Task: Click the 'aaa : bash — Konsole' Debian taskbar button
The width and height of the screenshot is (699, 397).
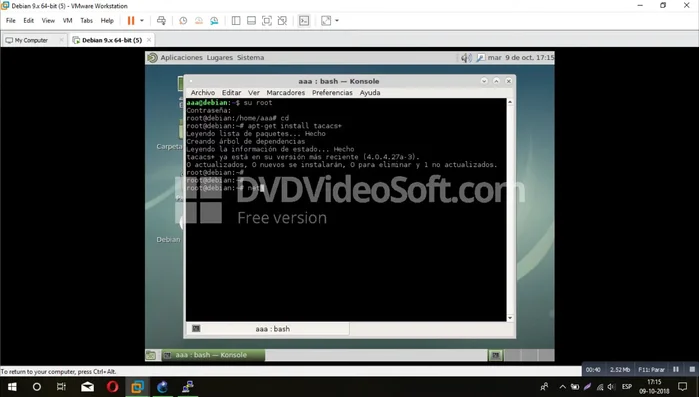Action: pos(213,355)
